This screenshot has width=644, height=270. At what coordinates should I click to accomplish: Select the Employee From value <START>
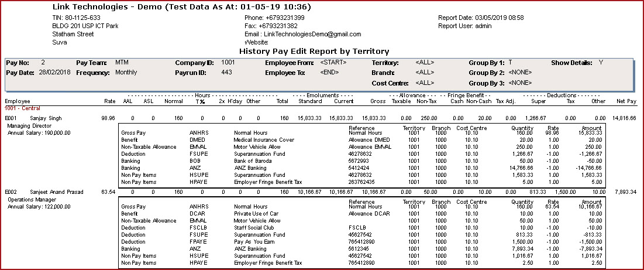point(333,63)
